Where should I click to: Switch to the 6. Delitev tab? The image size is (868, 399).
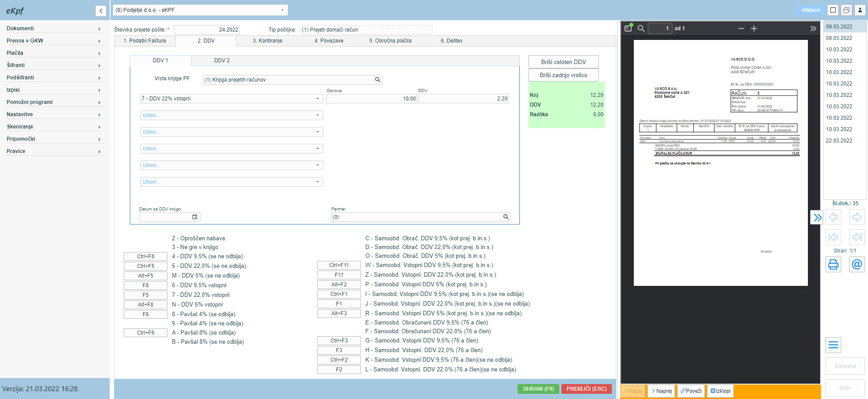(452, 41)
